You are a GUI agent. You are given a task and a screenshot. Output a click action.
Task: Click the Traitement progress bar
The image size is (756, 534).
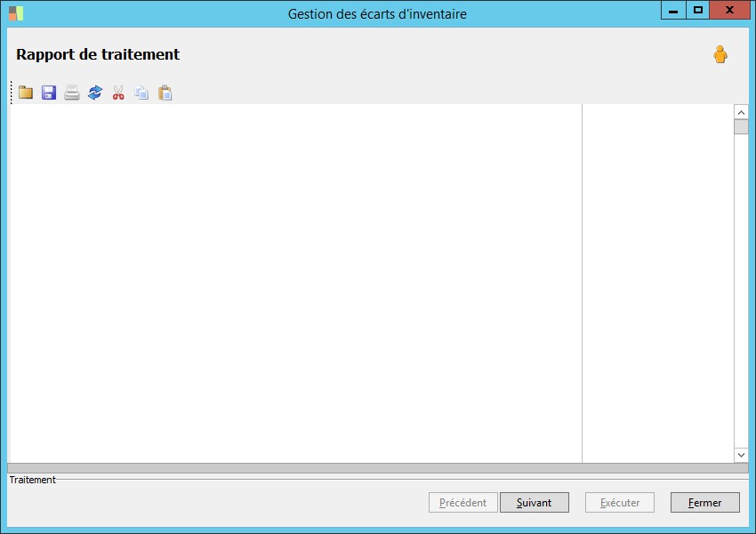tap(378, 468)
